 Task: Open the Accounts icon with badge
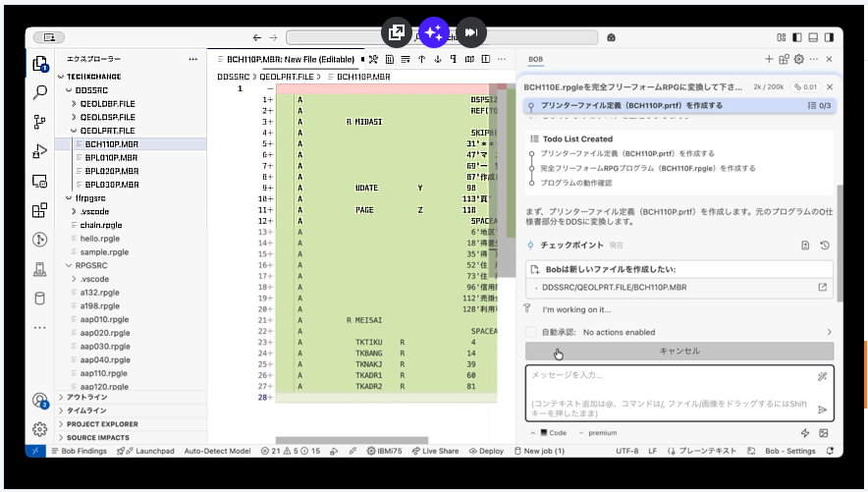[40, 400]
